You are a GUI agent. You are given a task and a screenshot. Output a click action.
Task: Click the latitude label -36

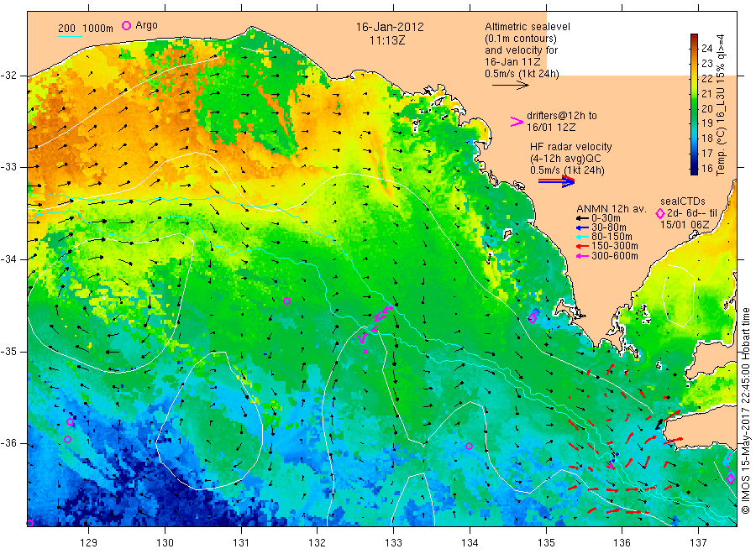coord(8,443)
